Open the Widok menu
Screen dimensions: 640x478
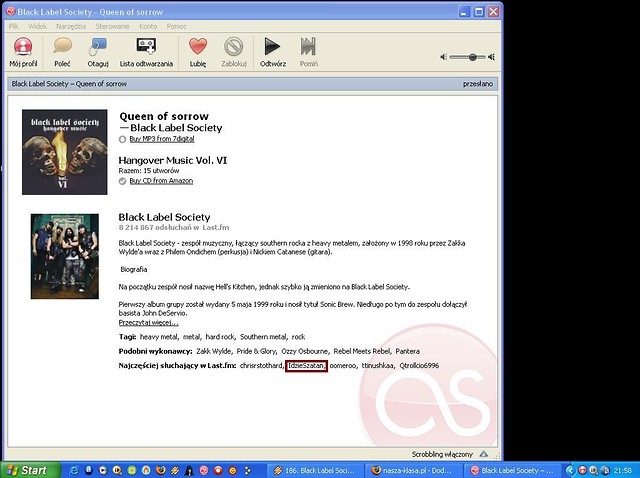point(38,26)
